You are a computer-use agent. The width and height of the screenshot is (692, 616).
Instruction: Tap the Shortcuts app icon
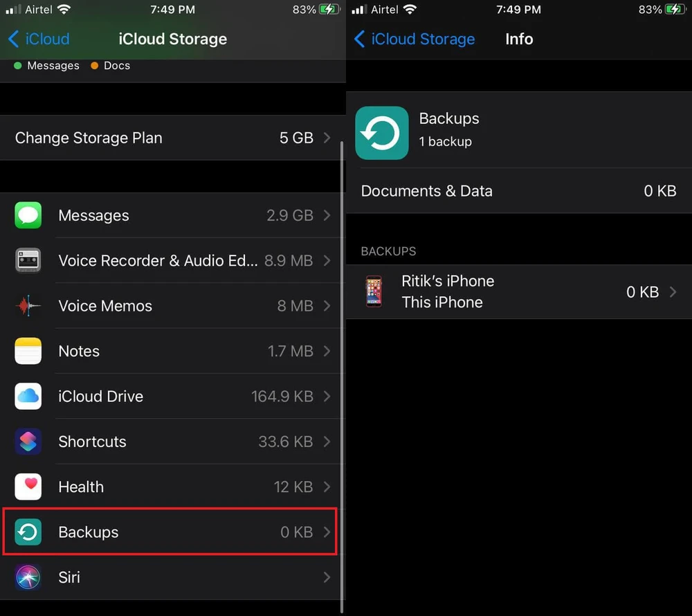[x=28, y=442]
